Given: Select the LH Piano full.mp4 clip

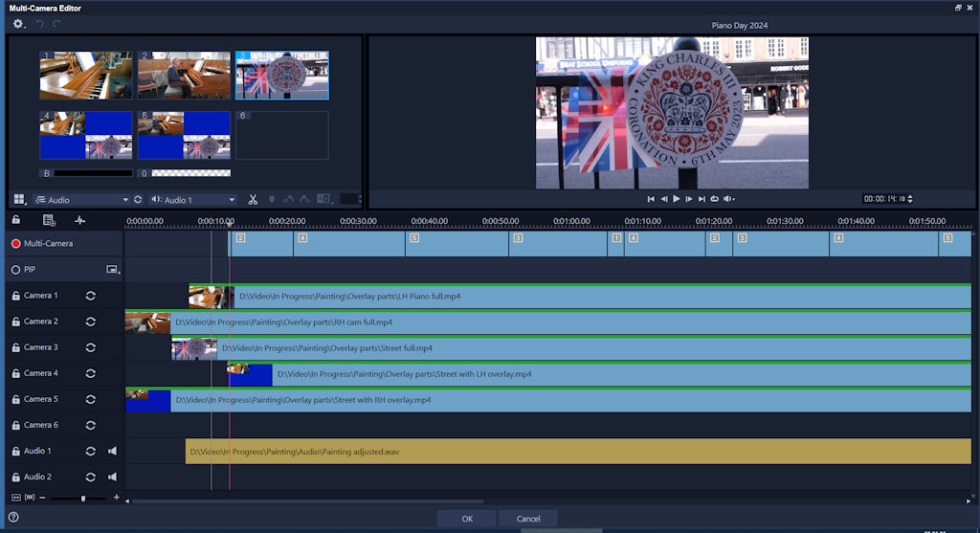Looking at the screenshot, I should 580,297.
